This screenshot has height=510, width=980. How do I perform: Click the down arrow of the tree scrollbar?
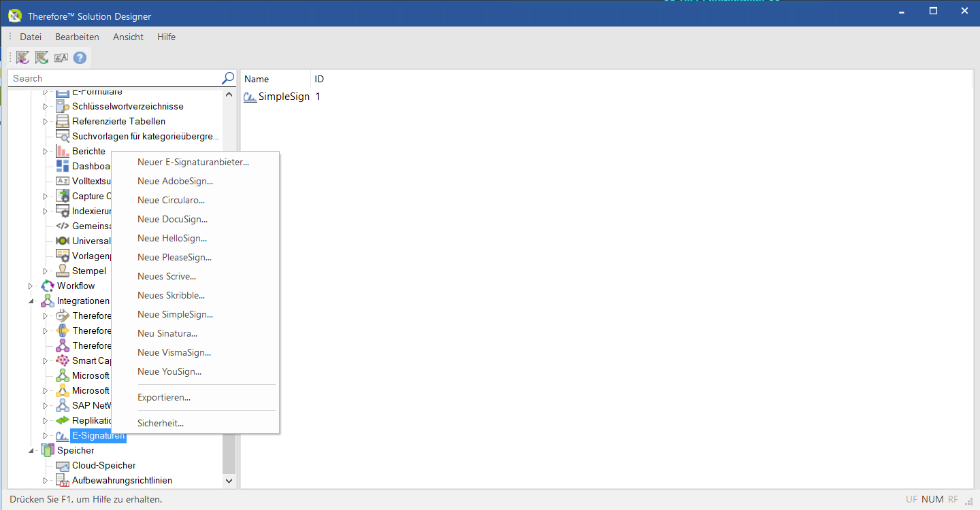[x=229, y=481]
